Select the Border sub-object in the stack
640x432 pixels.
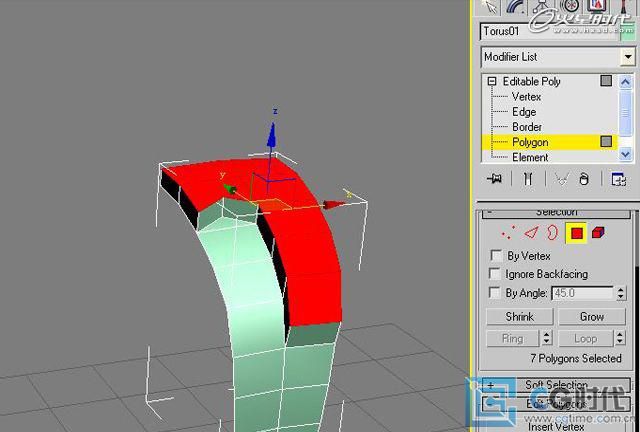pos(527,127)
